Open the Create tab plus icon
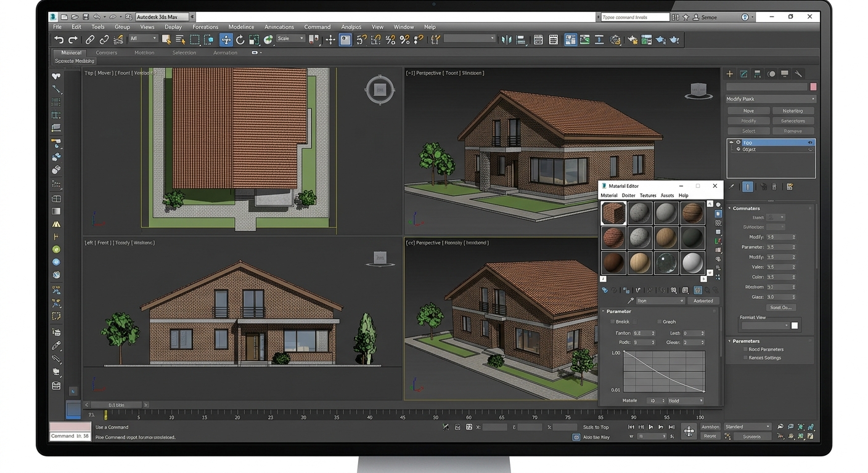The width and height of the screenshot is (868, 473). click(730, 74)
